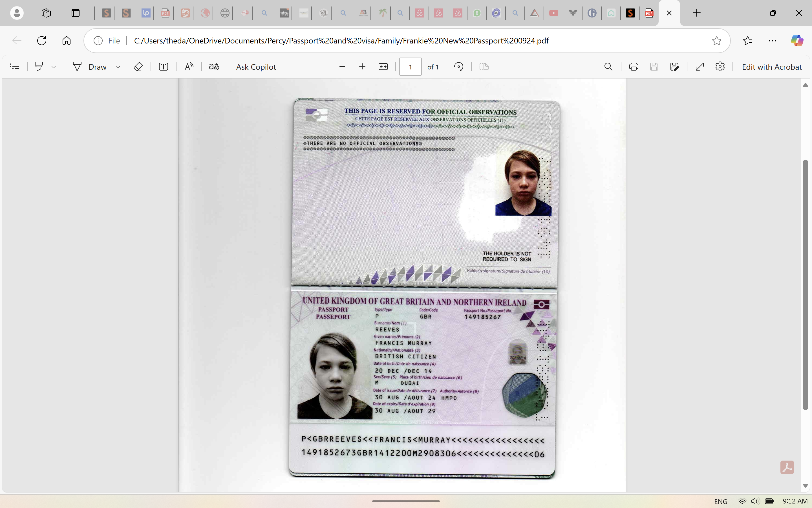Screen dimensions: 812x508
Task: Open the Workspaces menu
Action: (x=46, y=13)
